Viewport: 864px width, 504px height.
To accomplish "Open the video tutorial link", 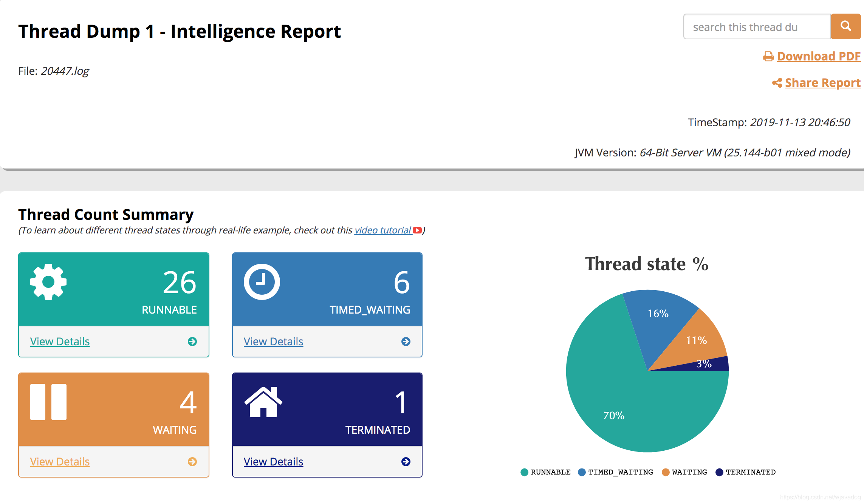I will pyautogui.click(x=382, y=230).
